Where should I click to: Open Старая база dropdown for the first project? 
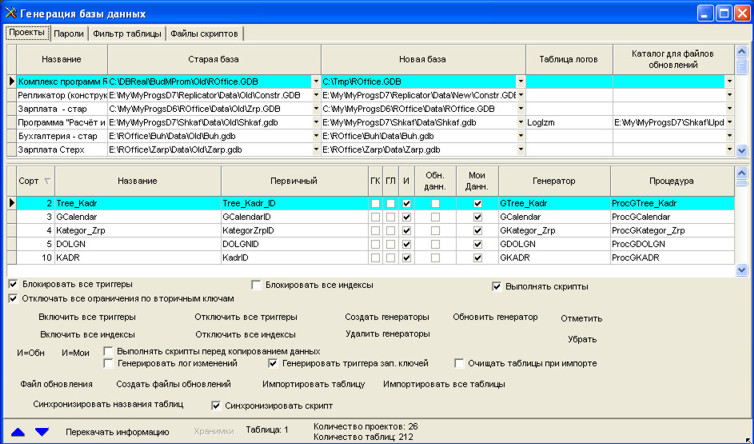coord(316,81)
